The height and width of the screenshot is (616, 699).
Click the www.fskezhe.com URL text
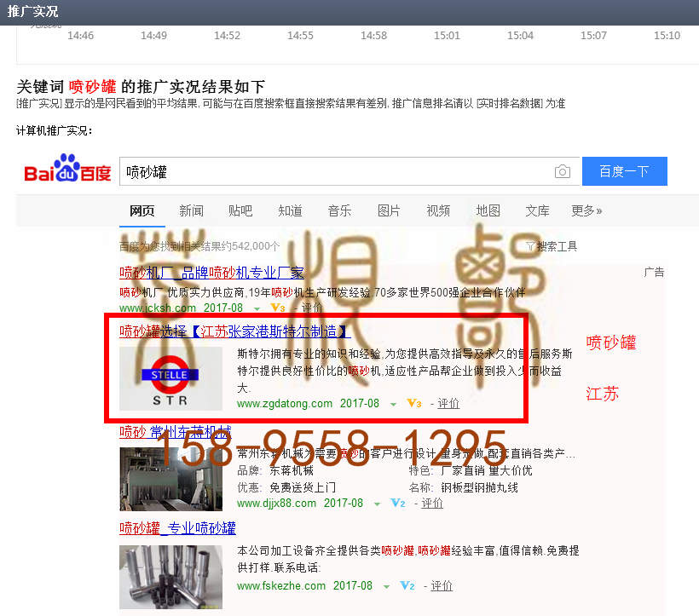[281, 585]
